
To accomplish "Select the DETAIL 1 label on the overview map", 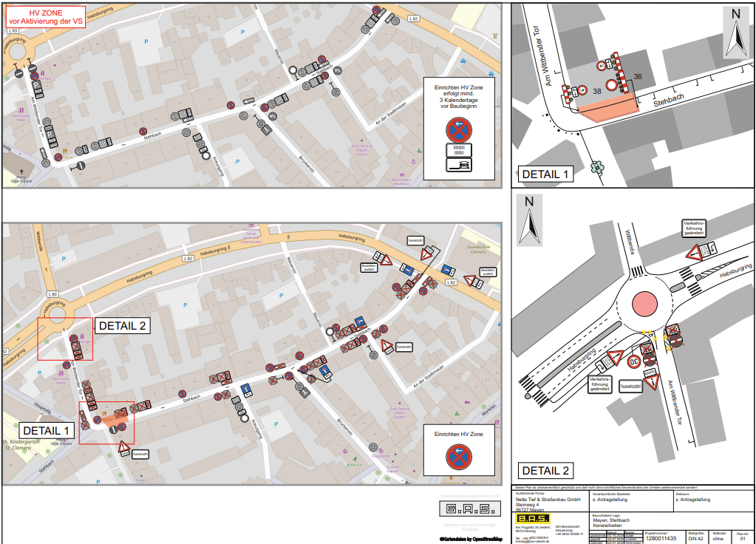I will tap(47, 430).
